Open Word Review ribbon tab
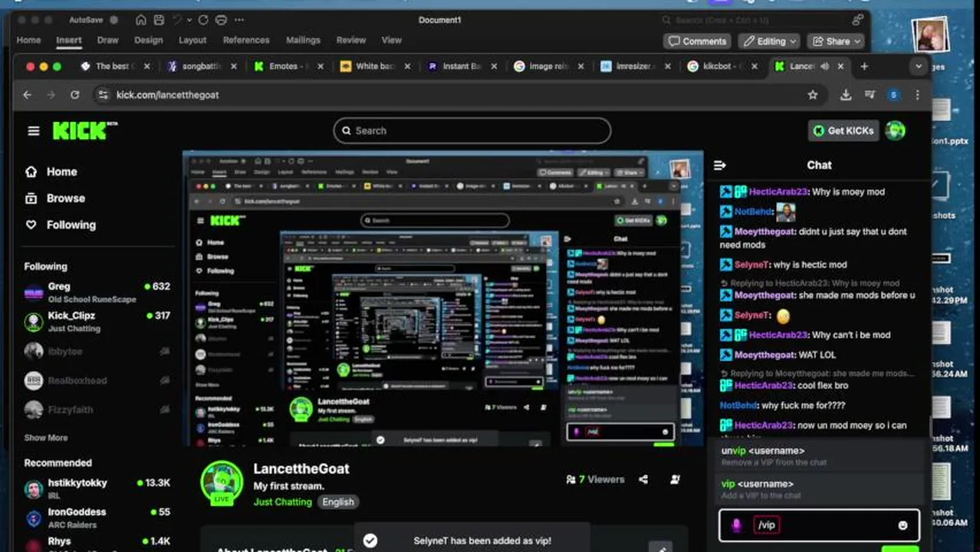Image resolution: width=980 pixels, height=552 pixels. click(351, 40)
